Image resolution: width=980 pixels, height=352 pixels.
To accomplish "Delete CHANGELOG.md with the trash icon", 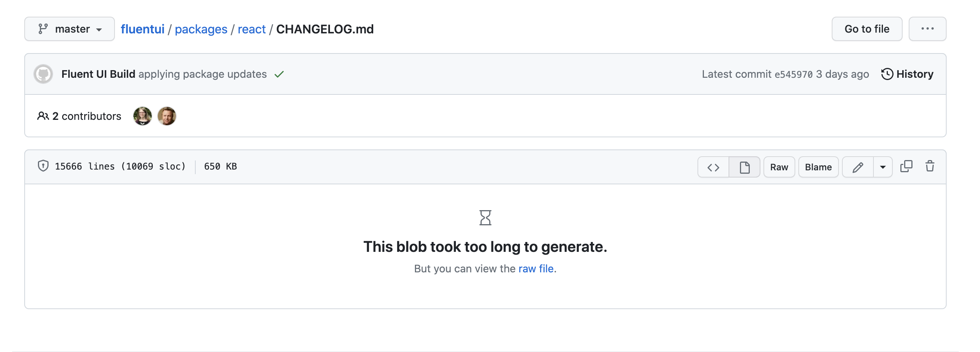I will 930,166.
